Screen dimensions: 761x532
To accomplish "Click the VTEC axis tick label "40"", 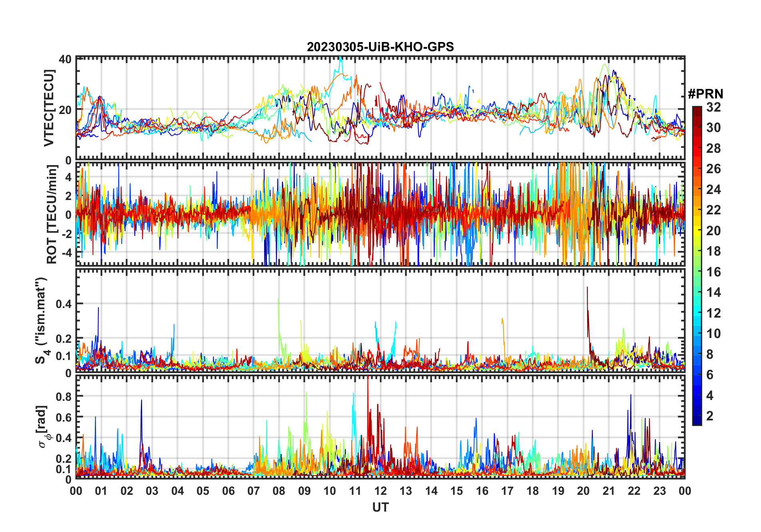I will point(65,59).
